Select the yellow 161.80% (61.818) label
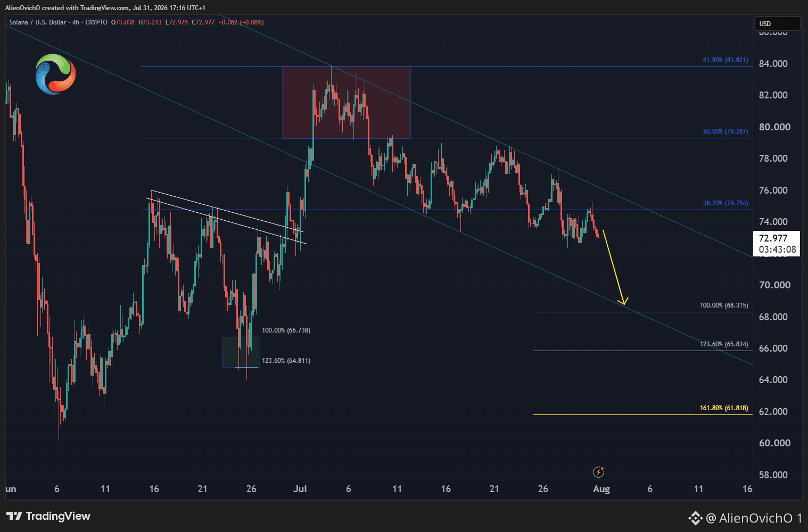This screenshot has width=808, height=532. coord(723,408)
